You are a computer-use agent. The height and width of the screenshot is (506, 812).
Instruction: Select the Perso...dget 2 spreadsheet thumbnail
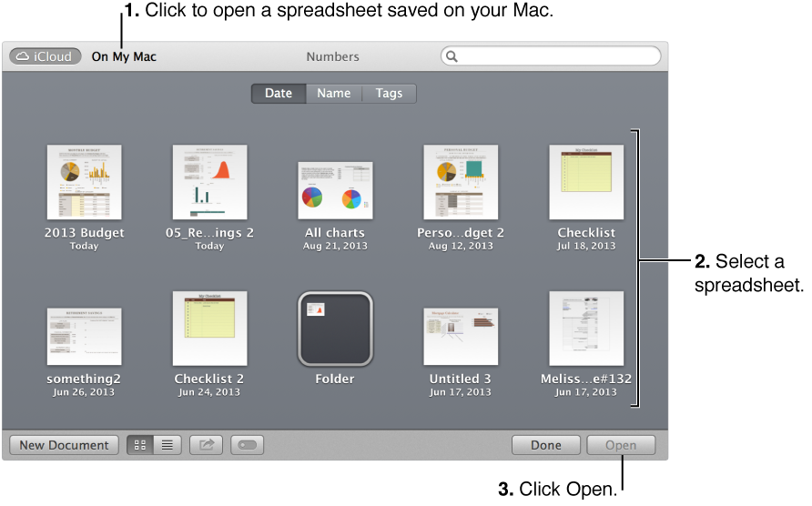(461, 182)
